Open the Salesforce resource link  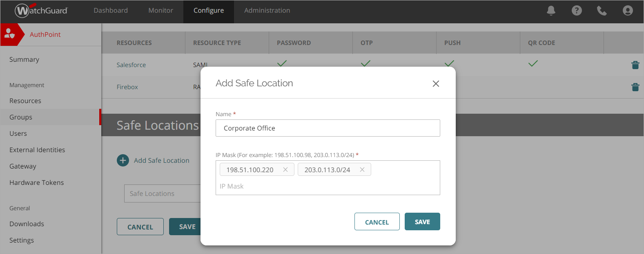131,65
